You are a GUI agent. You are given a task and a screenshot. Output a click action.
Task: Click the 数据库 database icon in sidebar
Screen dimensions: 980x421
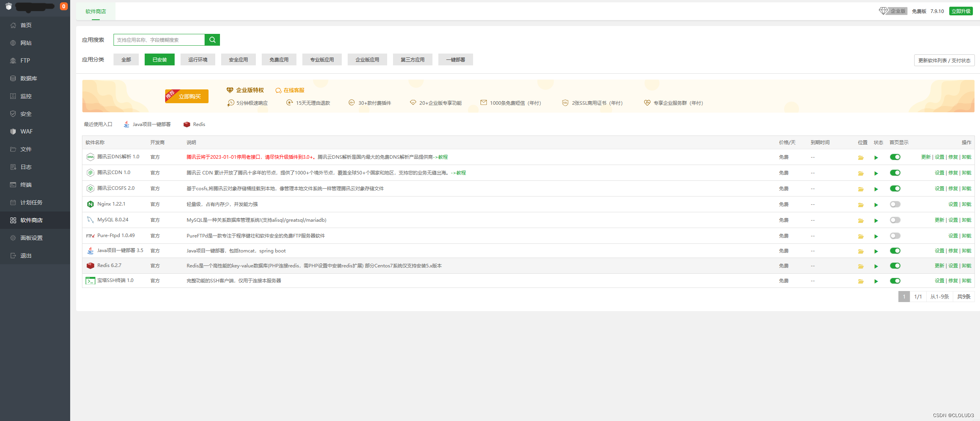point(13,78)
